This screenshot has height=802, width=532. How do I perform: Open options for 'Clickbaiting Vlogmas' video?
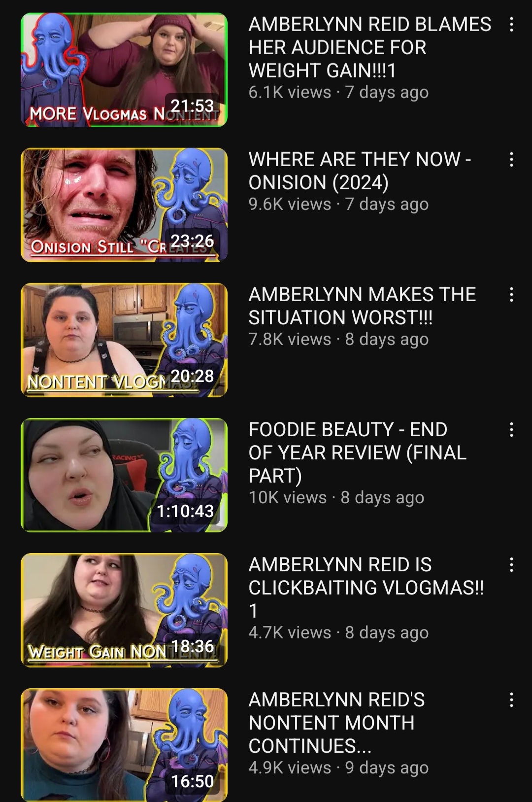(511, 564)
